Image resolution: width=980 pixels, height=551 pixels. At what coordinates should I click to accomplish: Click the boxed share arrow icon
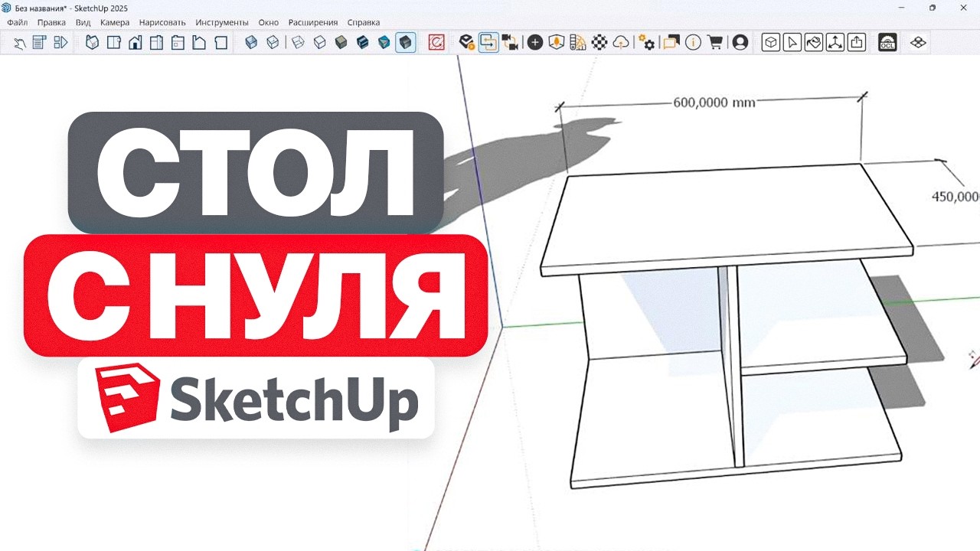857,43
